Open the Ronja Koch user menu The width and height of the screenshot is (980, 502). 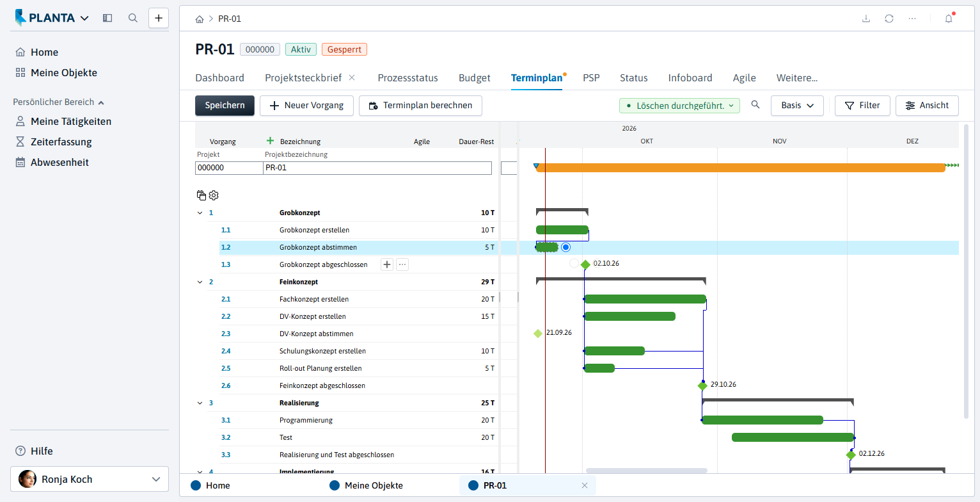[90, 479]
